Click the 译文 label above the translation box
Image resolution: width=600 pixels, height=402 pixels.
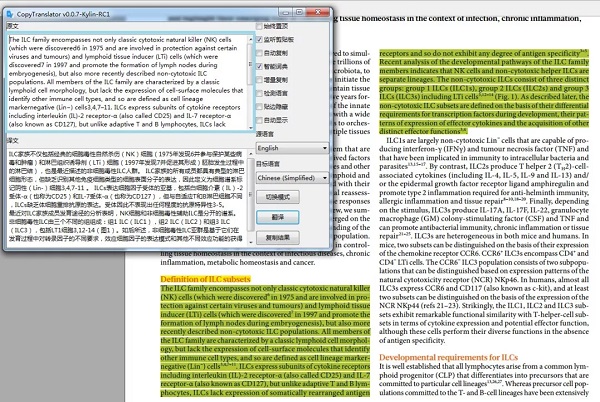pyautogui.click(x=12, y=140)
